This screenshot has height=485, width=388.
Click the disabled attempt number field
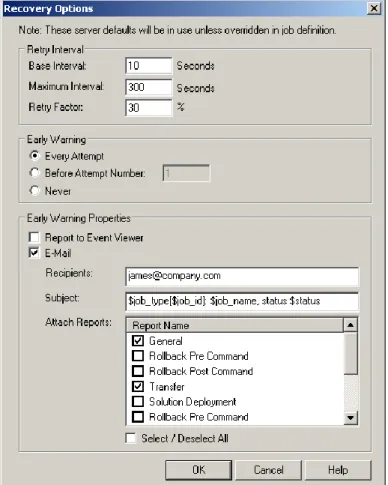pos(186,173)
